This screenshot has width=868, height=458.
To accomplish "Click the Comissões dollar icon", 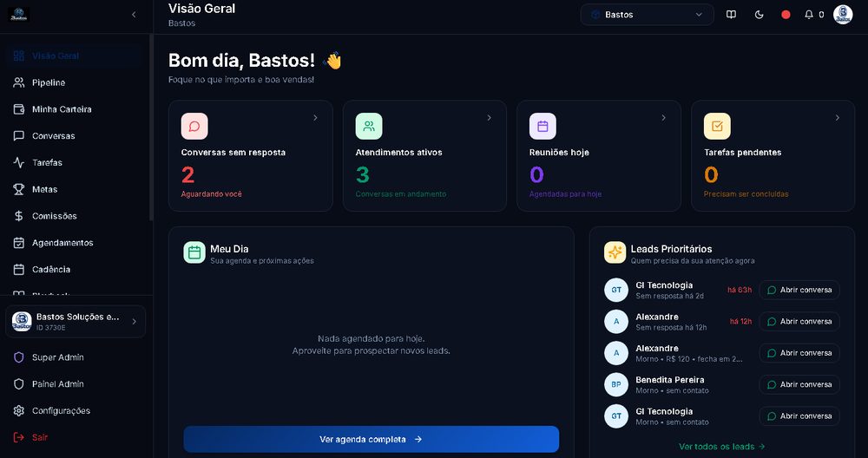I will pyautogui.click(x=19, y=216).
